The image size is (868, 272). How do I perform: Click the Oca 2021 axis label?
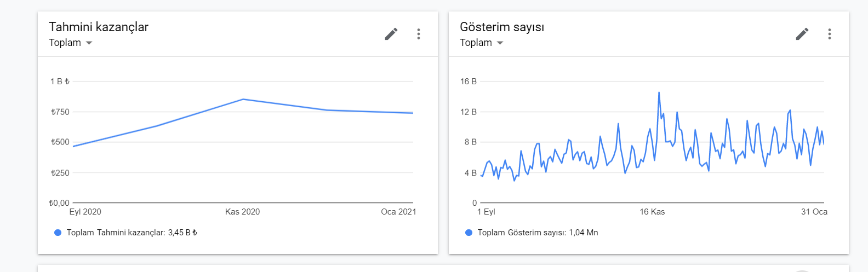(398, 212)
